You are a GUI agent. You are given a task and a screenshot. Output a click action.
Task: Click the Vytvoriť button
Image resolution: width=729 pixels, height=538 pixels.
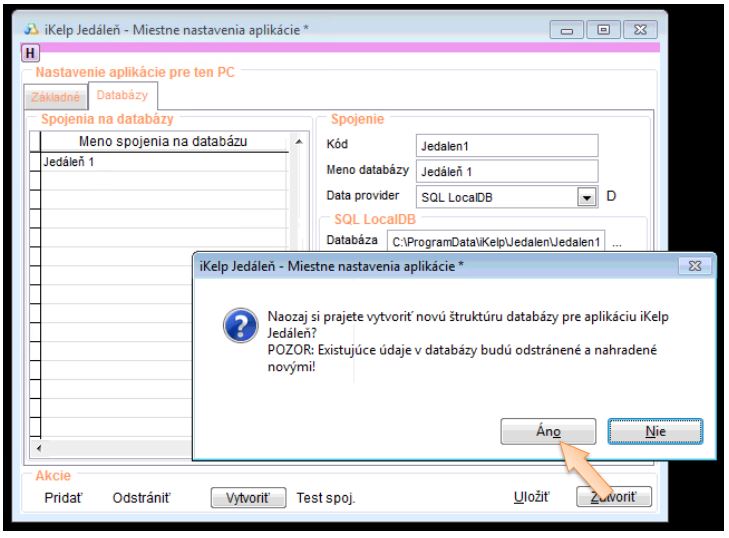coord(249,497)
